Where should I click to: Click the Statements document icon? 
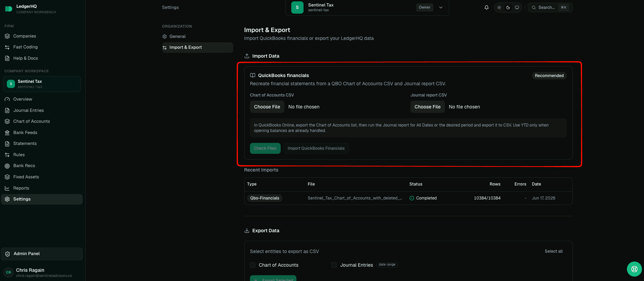pyautogui.click(x=7, y=144)
